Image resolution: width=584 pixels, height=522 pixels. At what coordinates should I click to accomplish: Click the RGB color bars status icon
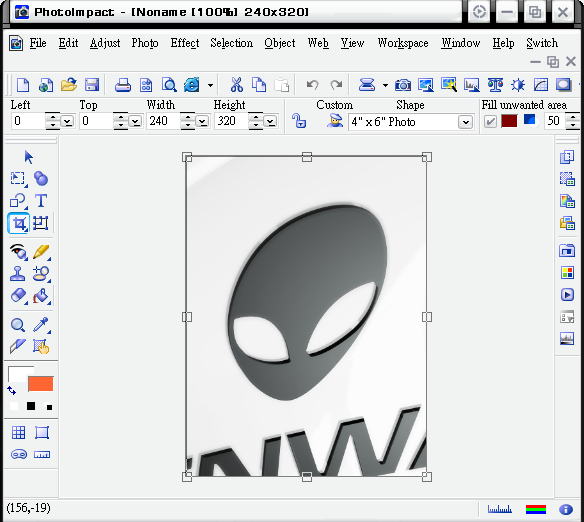click(536, 509)
